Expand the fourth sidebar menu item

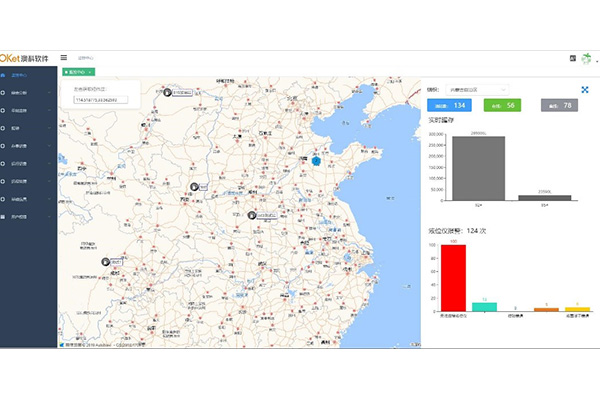(x=28, y=128)
